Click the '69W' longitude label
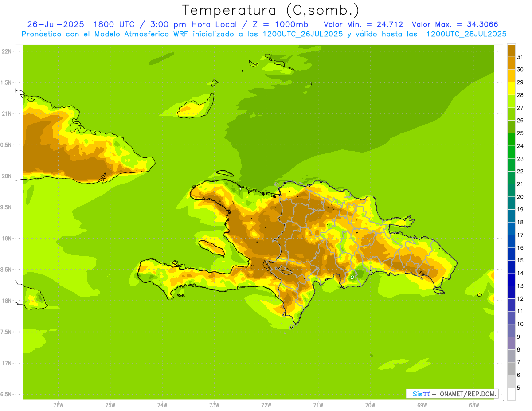This screenshot has width=532, height=411. pyautogui.click(x=422, y=405)
